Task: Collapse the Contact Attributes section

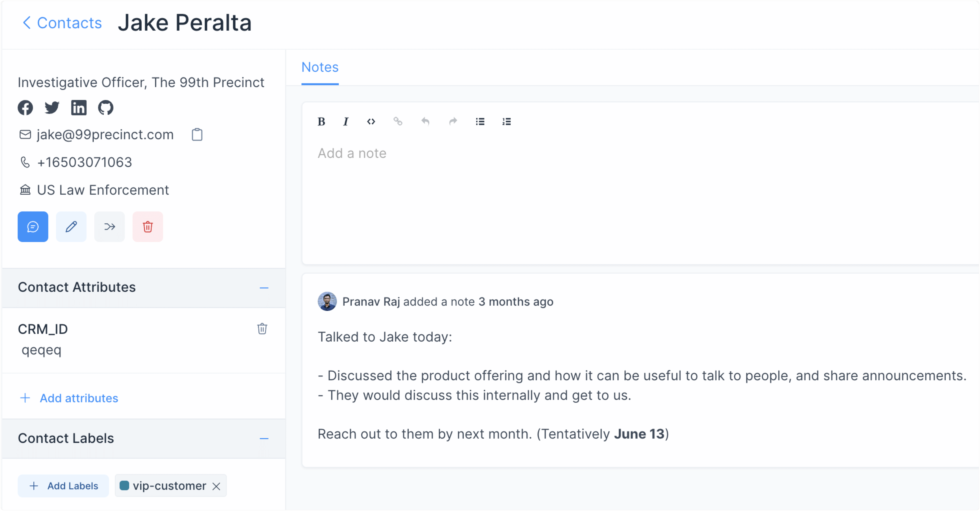Action: 264,288
